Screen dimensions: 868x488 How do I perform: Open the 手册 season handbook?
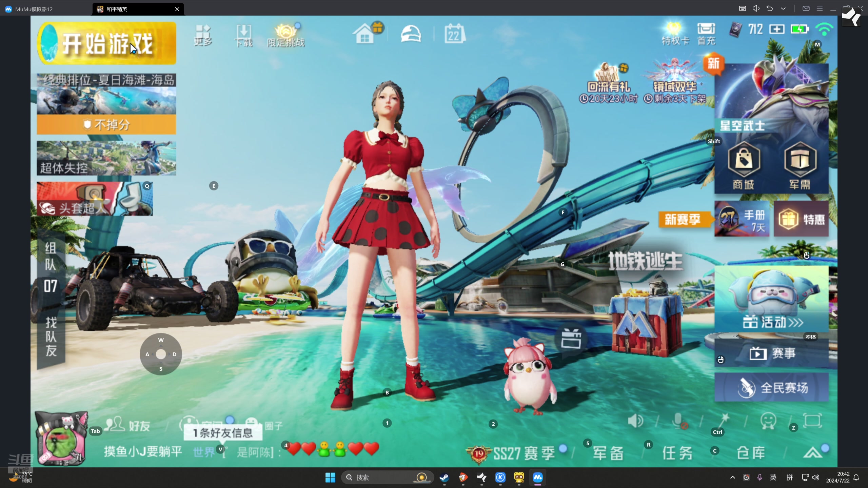coord(742,219)
